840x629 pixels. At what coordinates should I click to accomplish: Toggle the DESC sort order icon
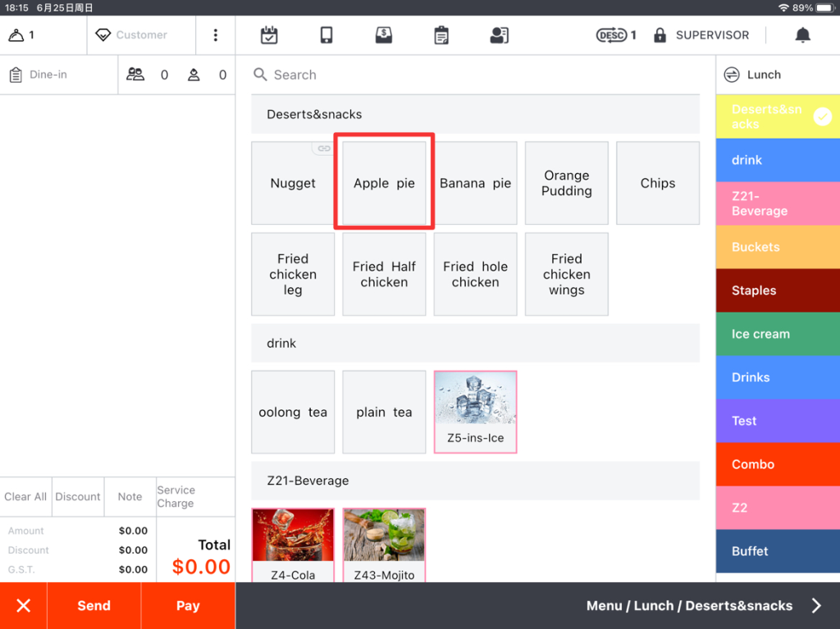pyautogui.click(x=611, y=35)
